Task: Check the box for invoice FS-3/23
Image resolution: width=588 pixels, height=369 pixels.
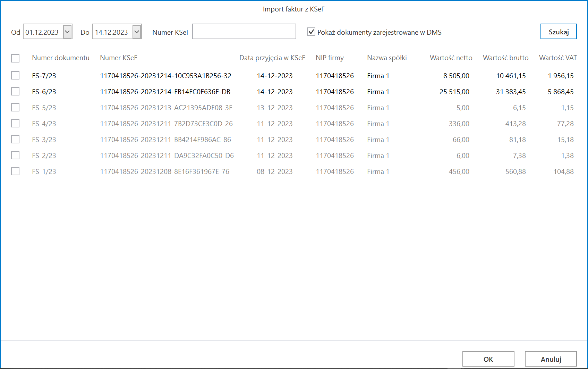Action: [x=15, y=139]
